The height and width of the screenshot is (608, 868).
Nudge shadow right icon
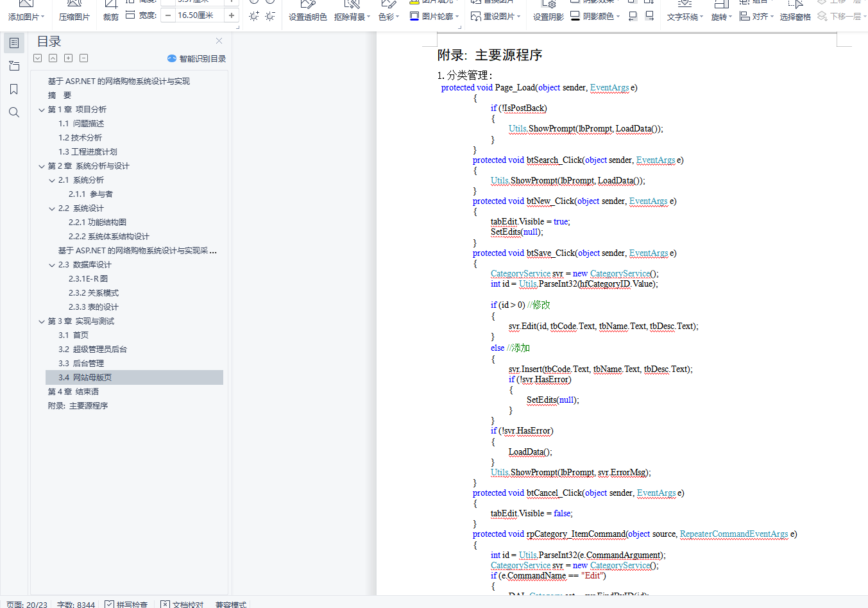[649, 16]
